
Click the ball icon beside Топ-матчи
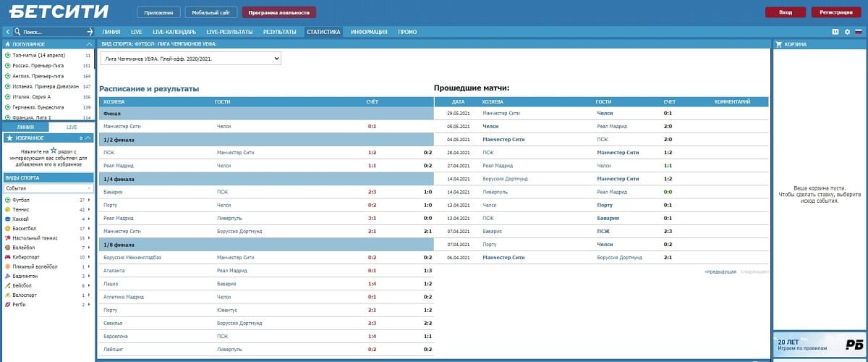click(8, 55)
